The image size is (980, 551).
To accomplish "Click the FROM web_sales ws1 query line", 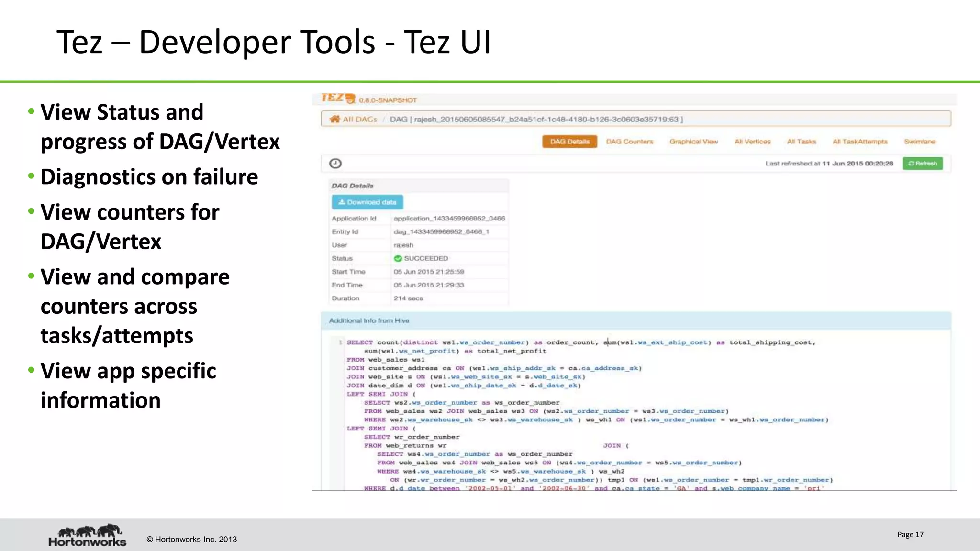I will (x=386, y=360).
